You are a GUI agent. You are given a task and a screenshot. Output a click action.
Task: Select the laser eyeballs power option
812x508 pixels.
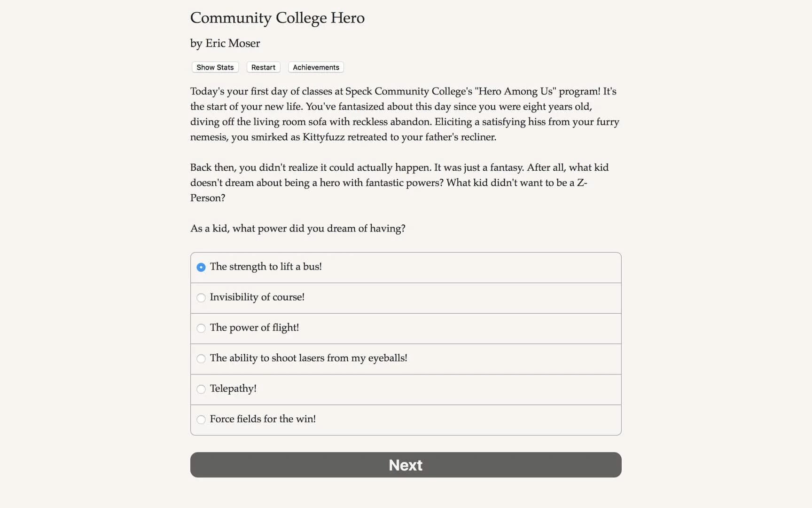click(x=201, y=358)
